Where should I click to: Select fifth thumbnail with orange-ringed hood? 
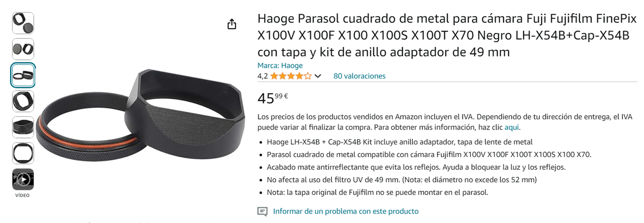point(23,127)
